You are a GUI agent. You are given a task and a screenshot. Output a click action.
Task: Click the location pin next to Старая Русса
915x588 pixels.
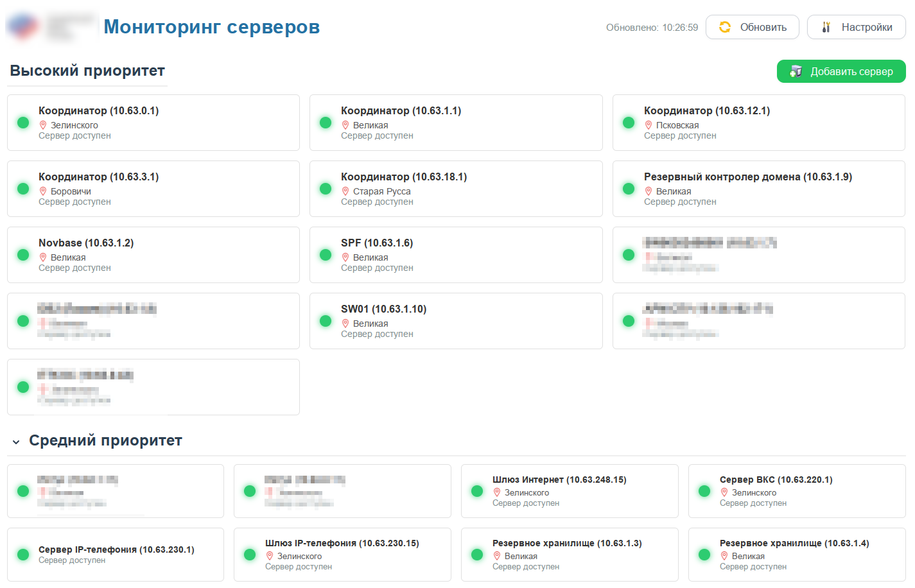pos(345,190)
